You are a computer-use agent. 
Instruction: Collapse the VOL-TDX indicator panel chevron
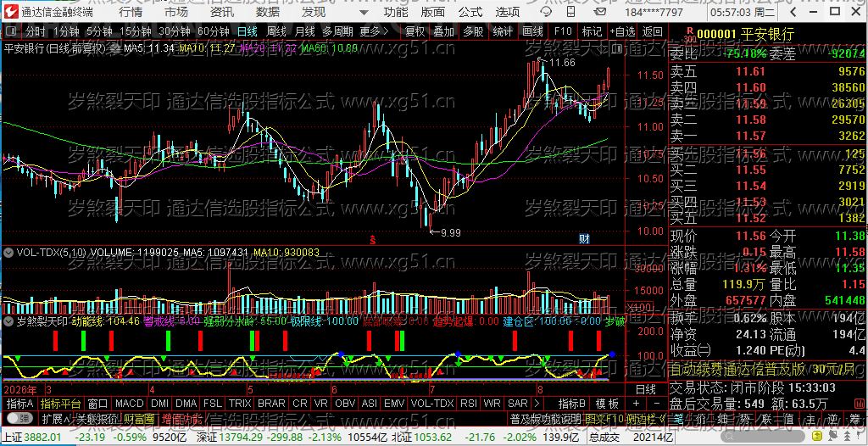click(x=8, y=253)
